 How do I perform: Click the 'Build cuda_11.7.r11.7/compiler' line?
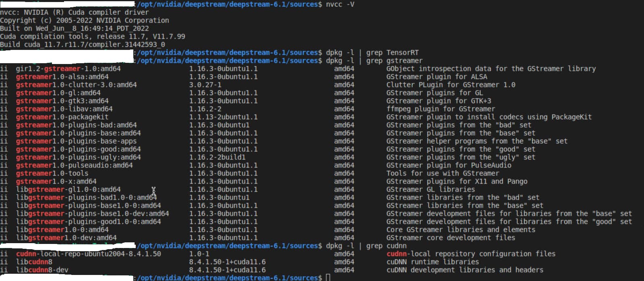(x=83, y=45)
